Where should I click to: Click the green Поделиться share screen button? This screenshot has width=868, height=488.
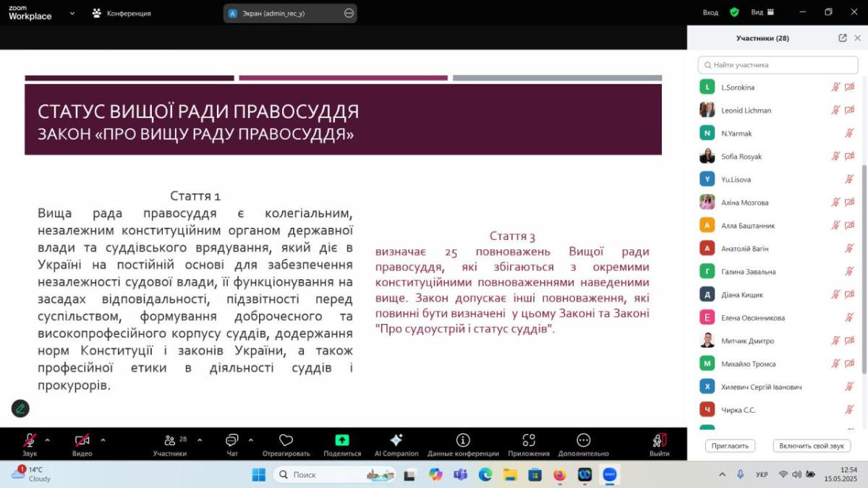coord(342,444)
